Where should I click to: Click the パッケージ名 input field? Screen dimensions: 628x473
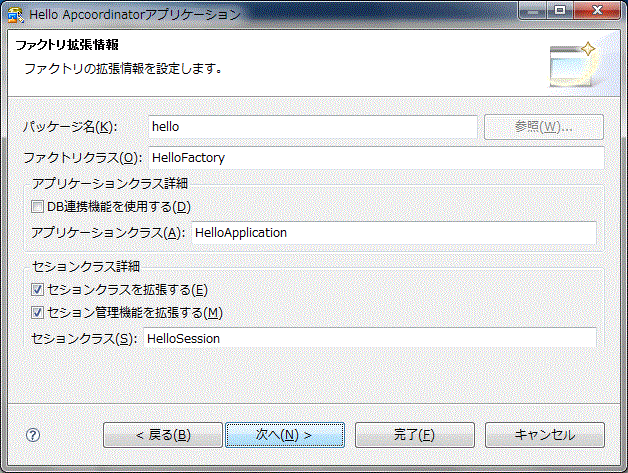[313, 127]
